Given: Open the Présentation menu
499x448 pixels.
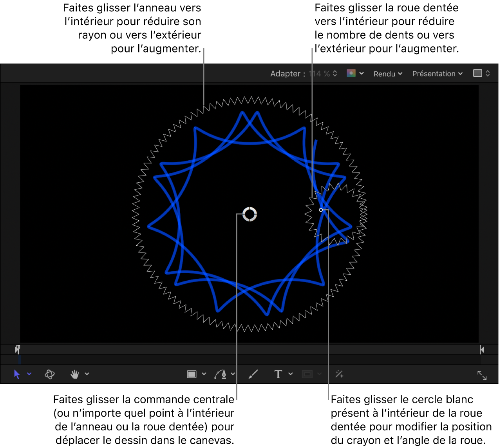Looking at the screenshot, I should coord(437,74).
